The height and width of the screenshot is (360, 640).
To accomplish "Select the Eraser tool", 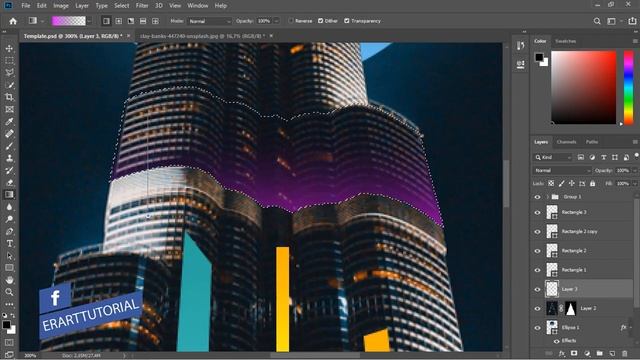I will point(9,183).
